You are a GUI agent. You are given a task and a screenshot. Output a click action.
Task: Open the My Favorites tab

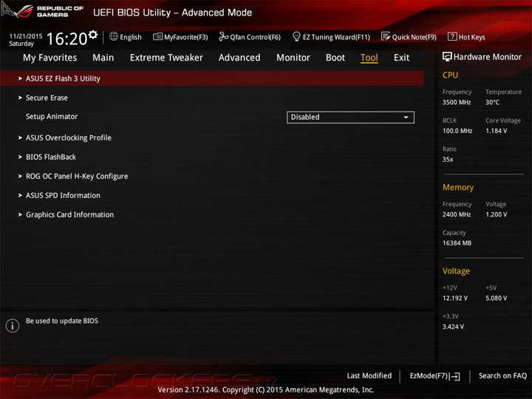[x=50, y=58]
